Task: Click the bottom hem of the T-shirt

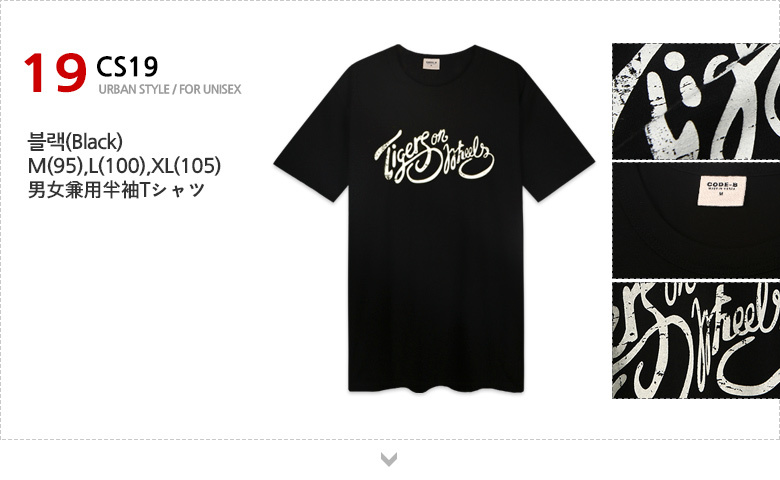Action: point(436,386)
